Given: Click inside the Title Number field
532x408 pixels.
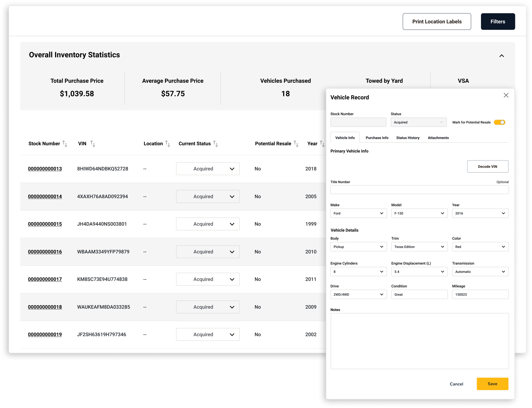Looking at the screenshot, I should click(419, 190).
